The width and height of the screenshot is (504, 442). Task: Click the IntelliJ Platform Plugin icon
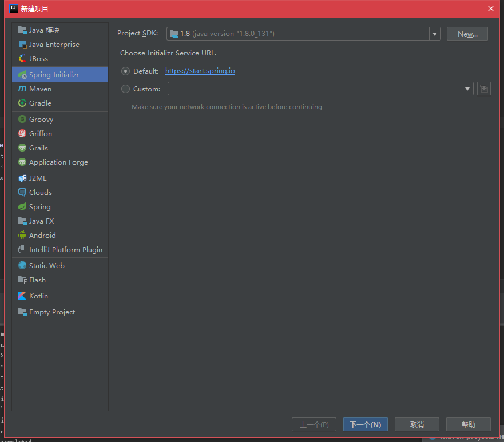(22, 249)
